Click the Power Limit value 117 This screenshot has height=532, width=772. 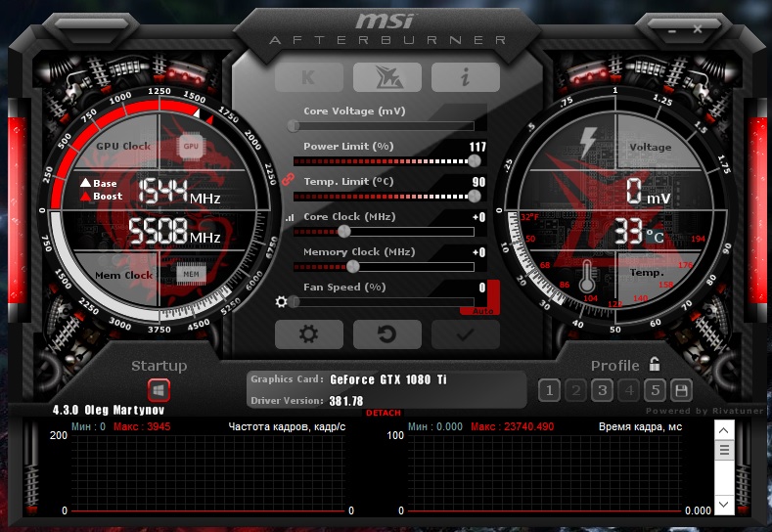tap(477, 147)
